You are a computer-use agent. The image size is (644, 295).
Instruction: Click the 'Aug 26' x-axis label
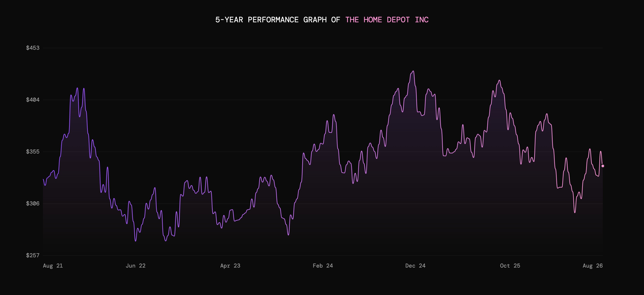coord(593,266)
